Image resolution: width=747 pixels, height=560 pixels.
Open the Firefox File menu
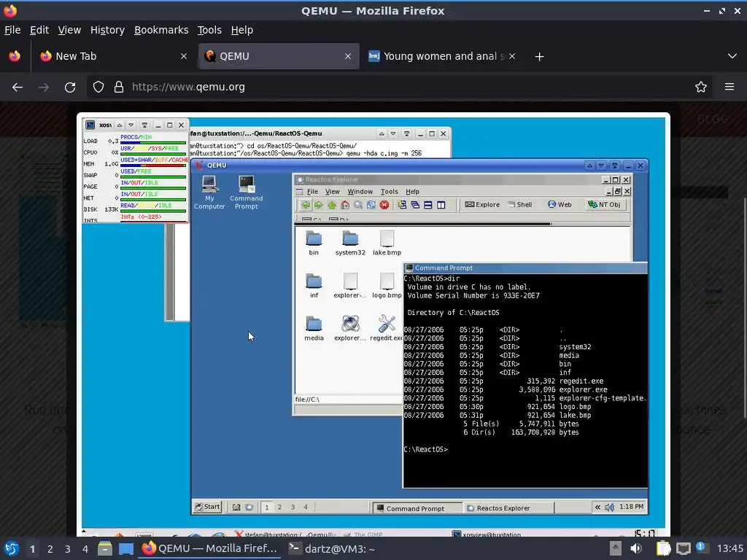tap(12, 30)
